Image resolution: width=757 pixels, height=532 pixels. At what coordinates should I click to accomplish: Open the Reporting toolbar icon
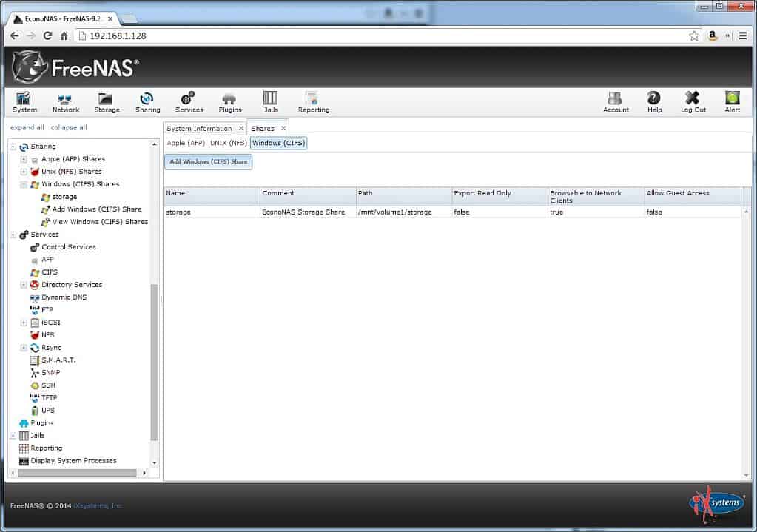pos(313,102)
